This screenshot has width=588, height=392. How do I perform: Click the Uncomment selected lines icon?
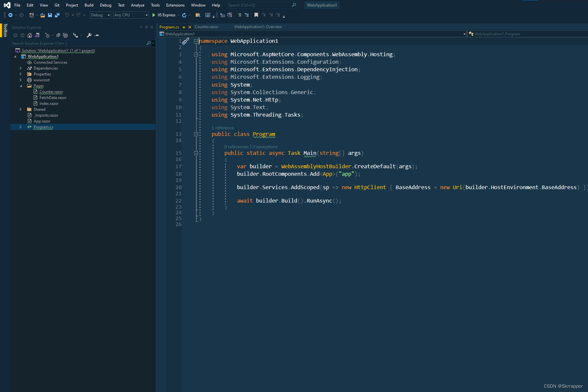(x=247, y=15)
